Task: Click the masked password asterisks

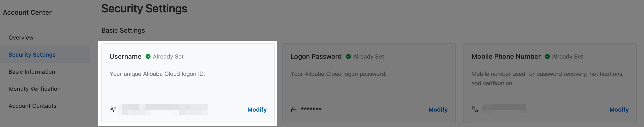Action: (311, 109)
